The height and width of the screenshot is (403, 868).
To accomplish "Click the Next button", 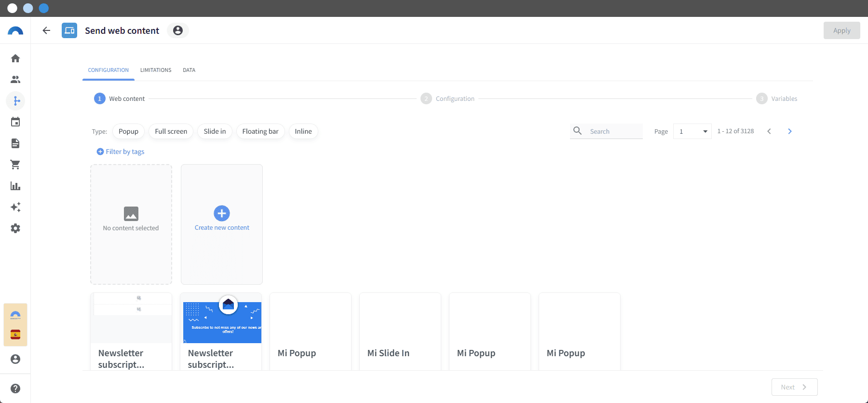I will click(795, 387).
